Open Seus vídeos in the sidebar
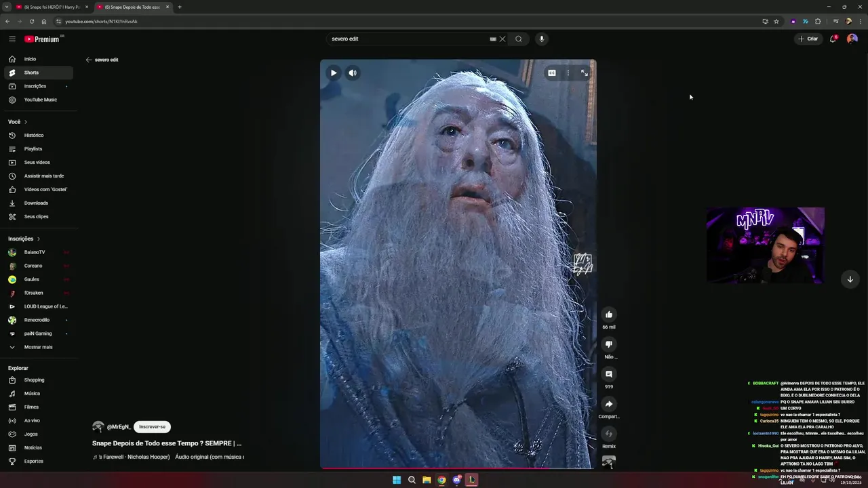 coord(39,162)
